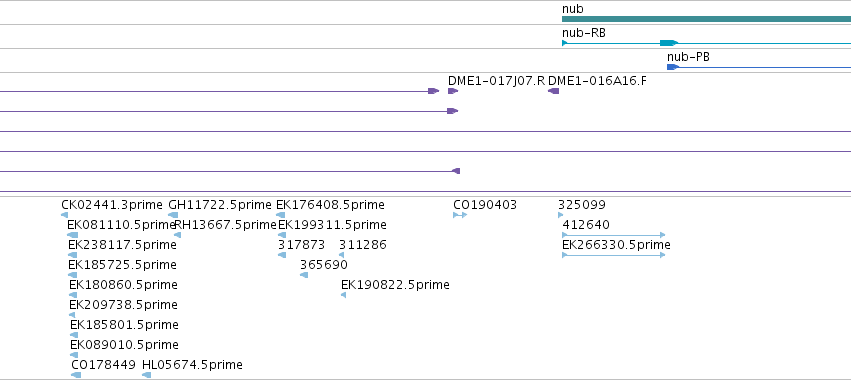Select the DME1-017J07.R feature arrow
This screenshot has height=380, width=851.
[453, 91]
